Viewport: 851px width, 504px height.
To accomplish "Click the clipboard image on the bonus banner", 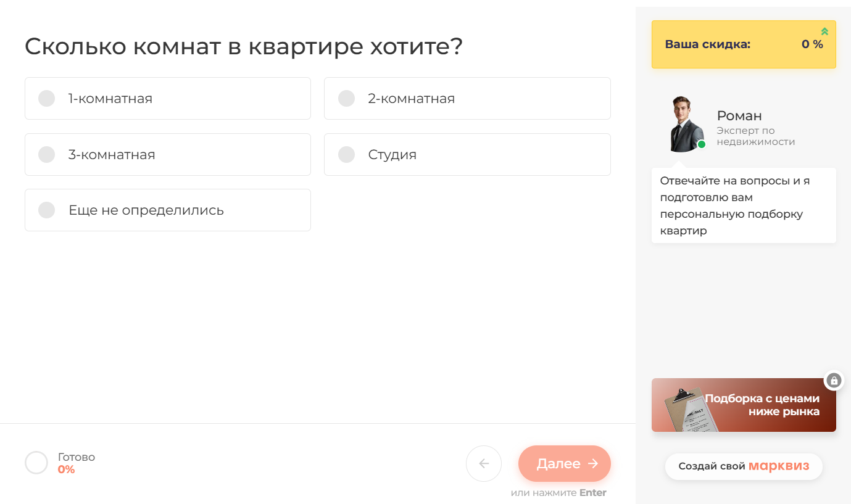I will (691, 410).
